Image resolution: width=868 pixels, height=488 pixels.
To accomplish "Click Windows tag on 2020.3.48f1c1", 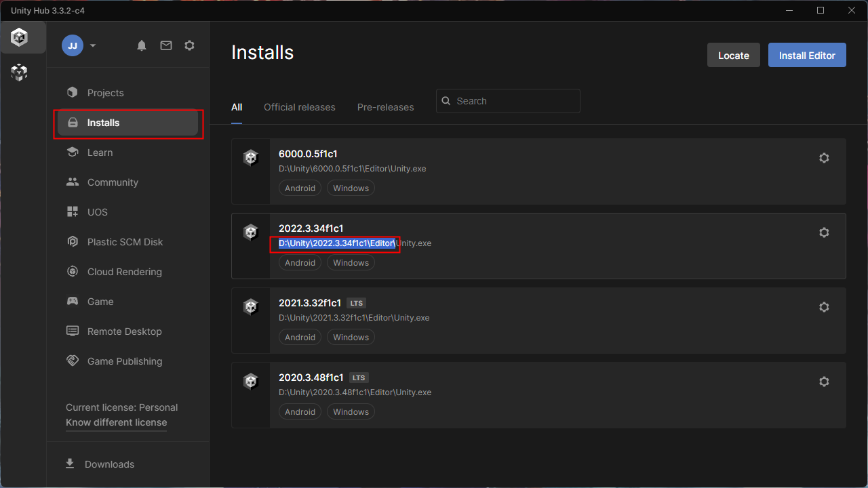I will click(x=351, y=411).
